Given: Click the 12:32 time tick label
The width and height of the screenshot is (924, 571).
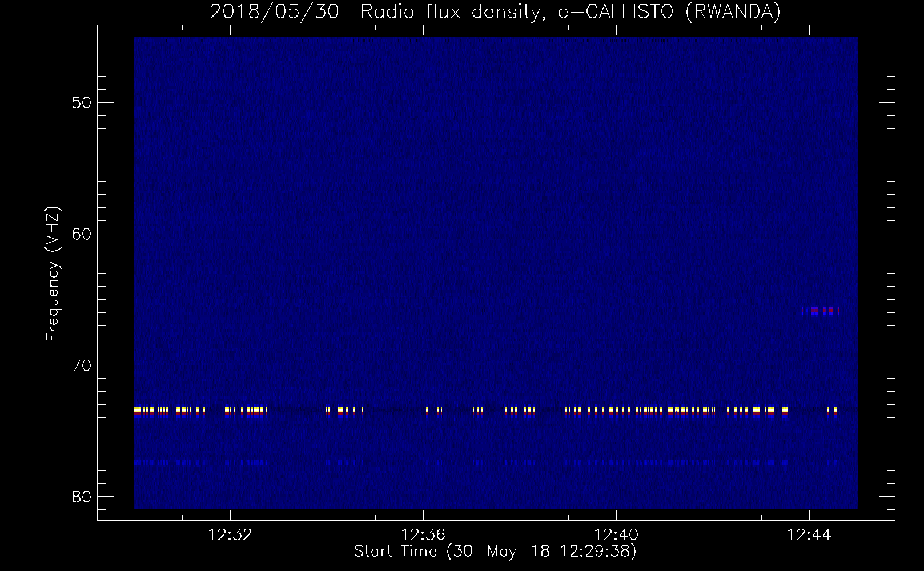Looking at the screenshot, I should tap(230, 535).
